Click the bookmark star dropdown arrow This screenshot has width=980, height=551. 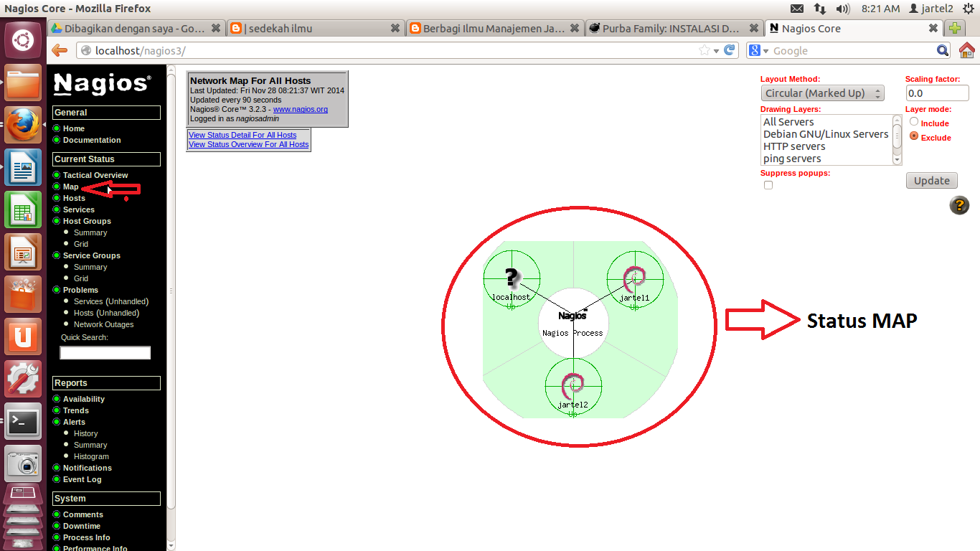[x=717, y=50]
